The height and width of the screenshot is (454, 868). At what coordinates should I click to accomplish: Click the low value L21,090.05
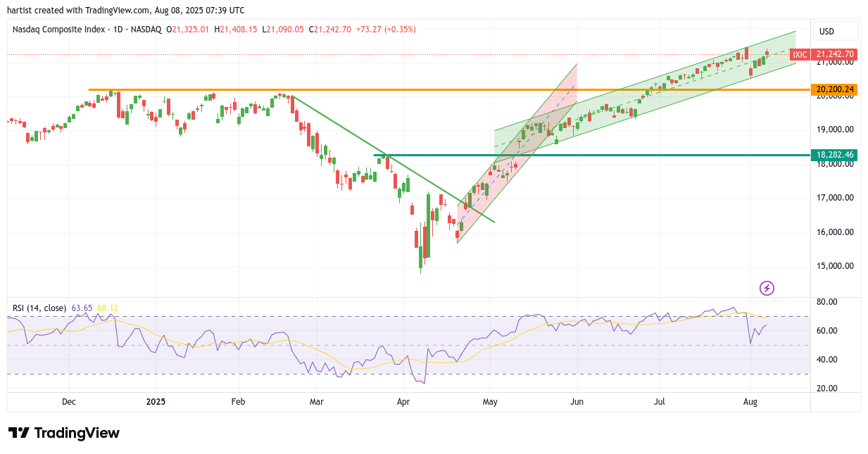pos(283,30)
